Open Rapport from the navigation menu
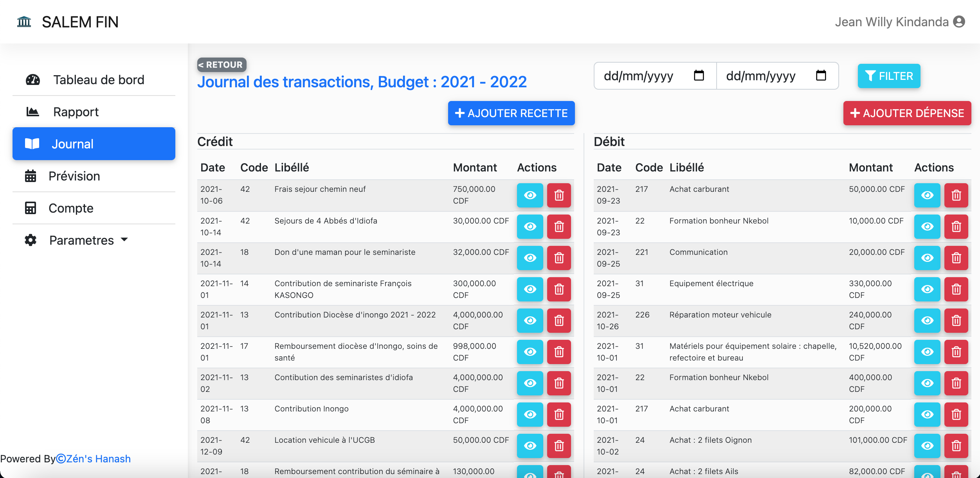The height and width of the screenshot is (478, 980). click(x=76, y=112)
